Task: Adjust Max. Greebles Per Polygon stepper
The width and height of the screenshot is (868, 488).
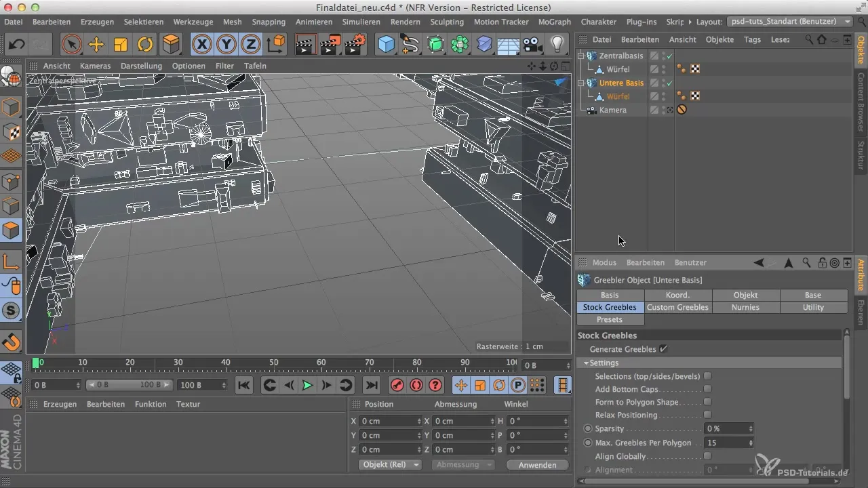Action: [750, 443]
